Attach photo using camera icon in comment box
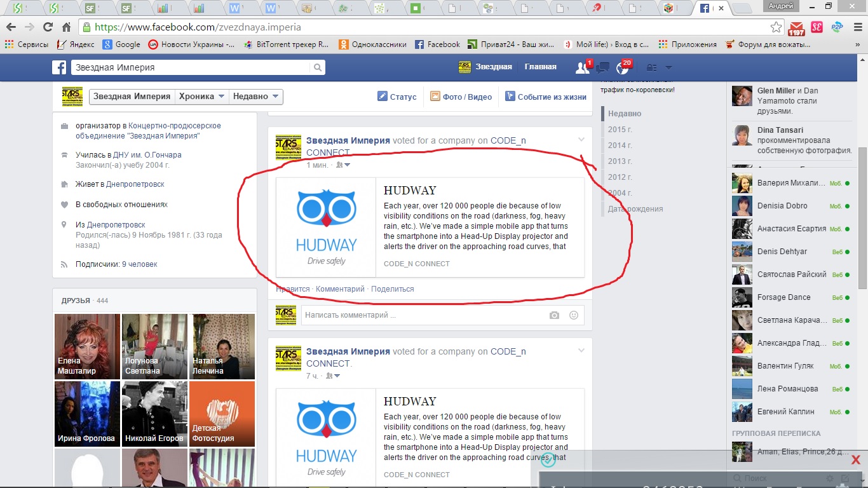The width and height of the screenshot is (868, 488). 554,315
